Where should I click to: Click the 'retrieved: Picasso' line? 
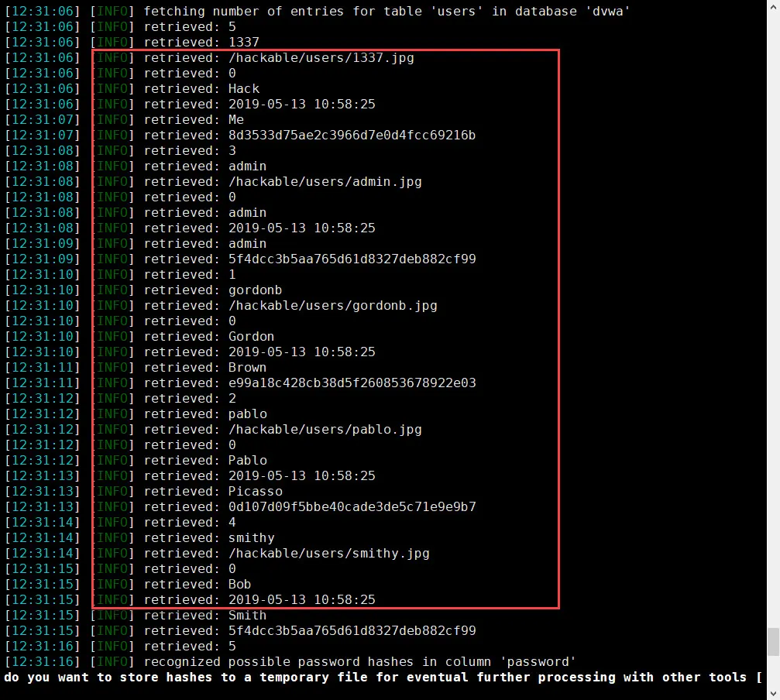(144, 491)
